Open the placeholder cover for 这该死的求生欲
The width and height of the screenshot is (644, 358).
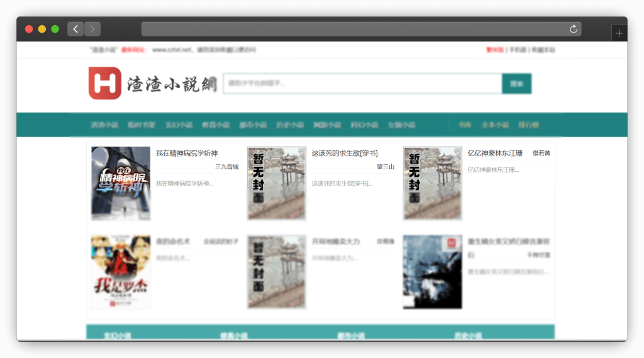(277, 183)
